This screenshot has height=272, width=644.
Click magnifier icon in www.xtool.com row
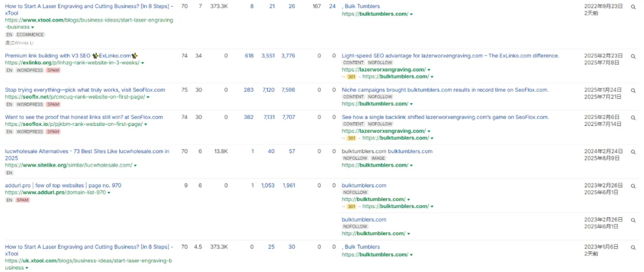tap(633, 7)
